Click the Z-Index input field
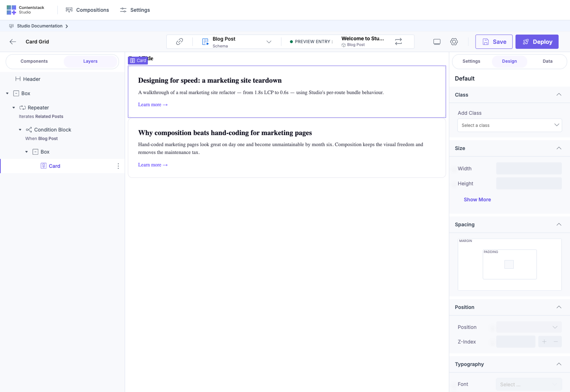 click(516, 342)
